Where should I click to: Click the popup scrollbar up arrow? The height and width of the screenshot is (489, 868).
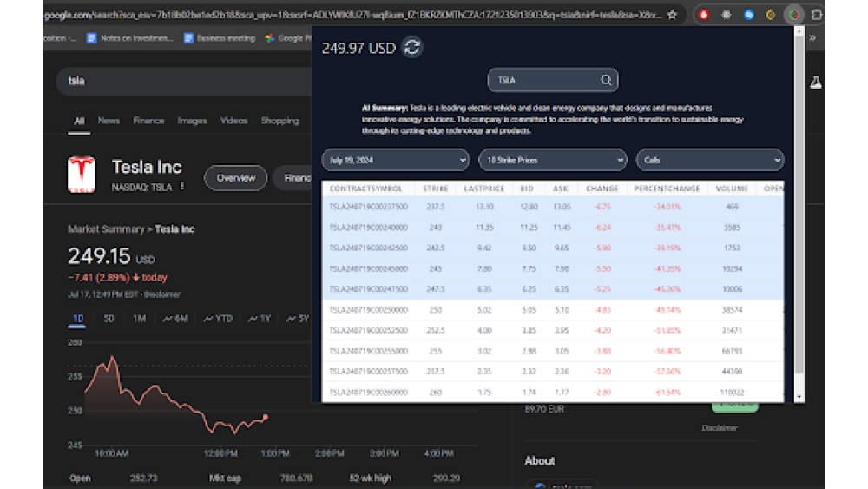point(799,31)
